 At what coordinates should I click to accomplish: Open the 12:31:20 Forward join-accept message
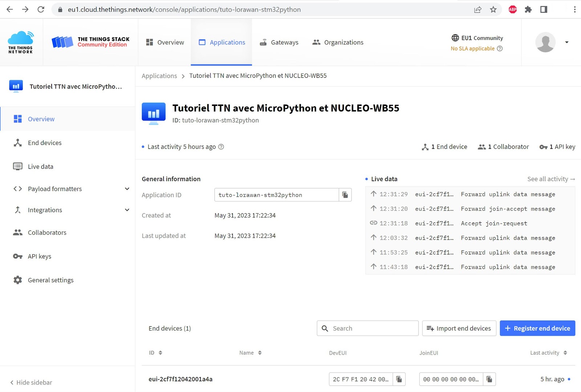tap(470, 209)
